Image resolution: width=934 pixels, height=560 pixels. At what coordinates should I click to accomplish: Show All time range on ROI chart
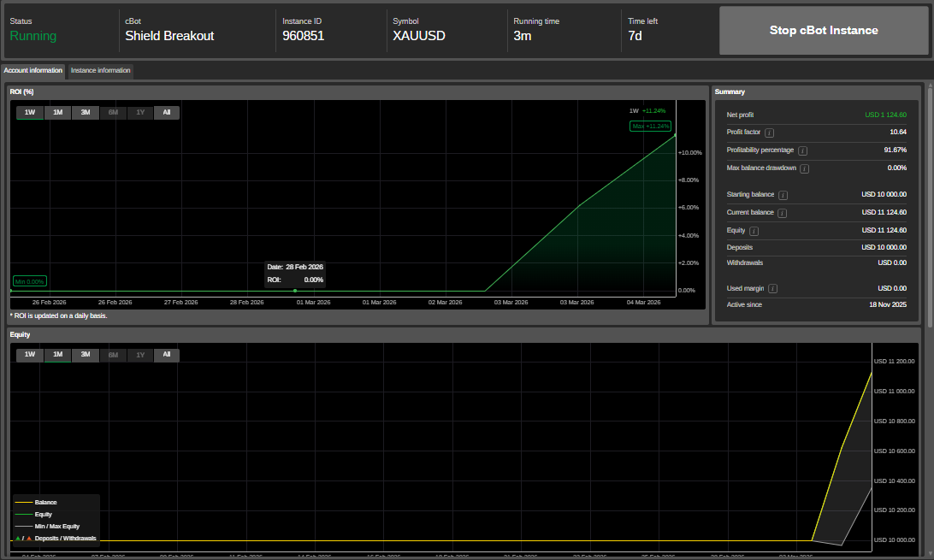click(167, 112)
